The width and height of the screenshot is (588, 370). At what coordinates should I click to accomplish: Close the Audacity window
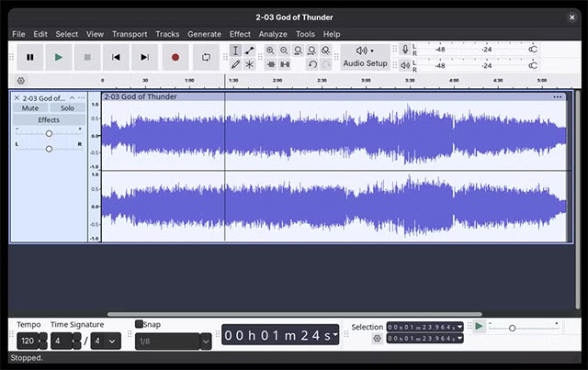(571, 17)
